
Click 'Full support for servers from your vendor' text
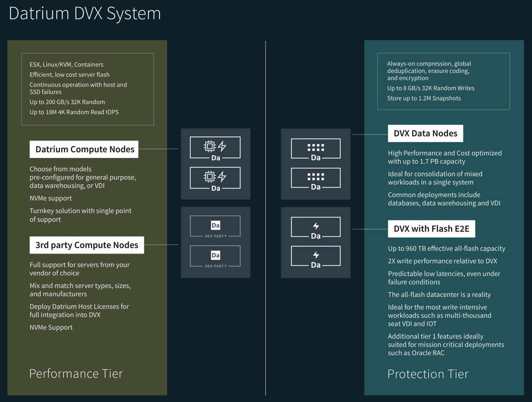click(x=80, y=269)
